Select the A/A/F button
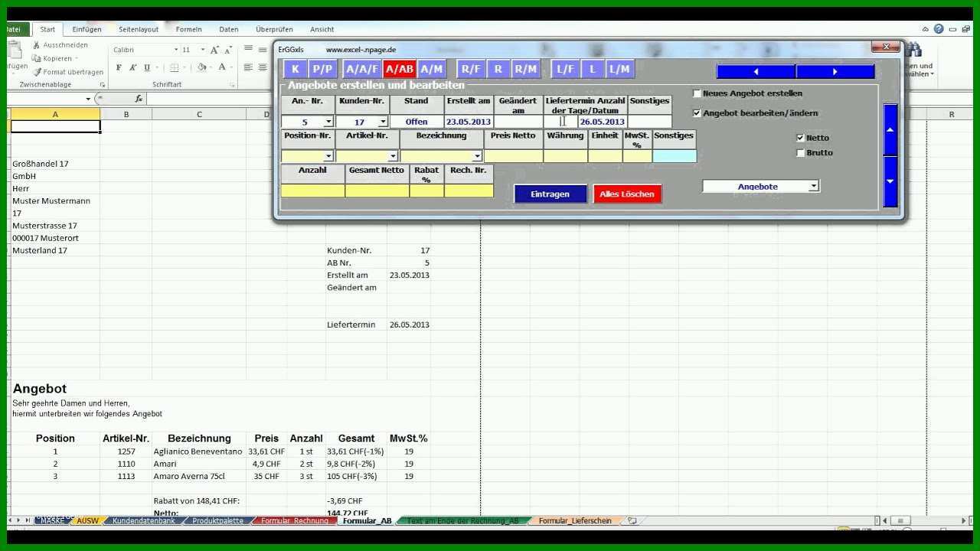The image size is (980, 551). tap(362, 69)
